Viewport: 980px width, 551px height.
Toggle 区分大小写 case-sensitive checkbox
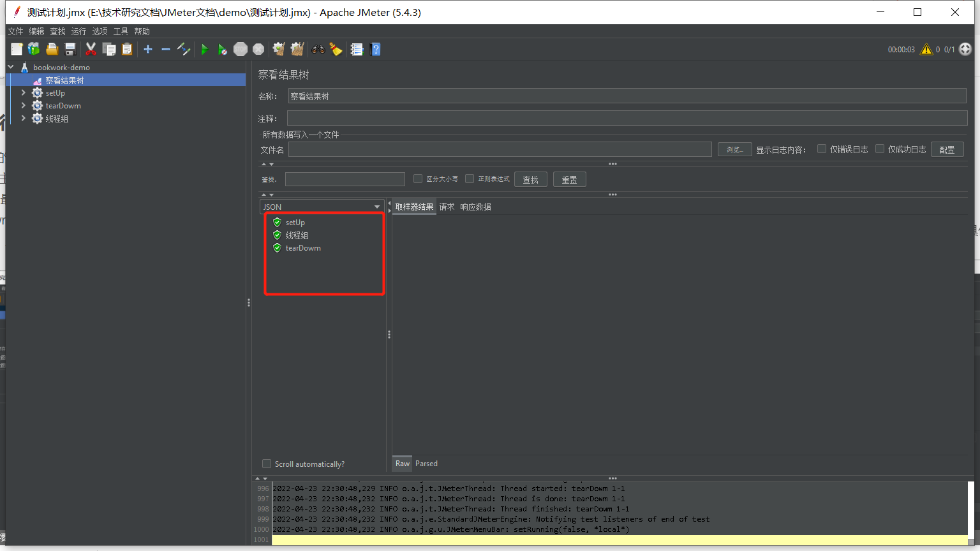(x=418, y=179)
